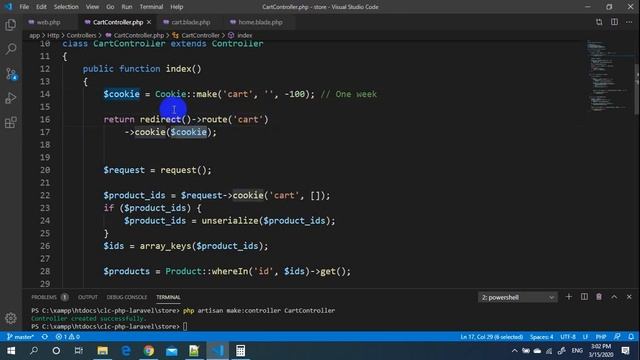Open the Search view in activity bar

[x=11, y=49]
